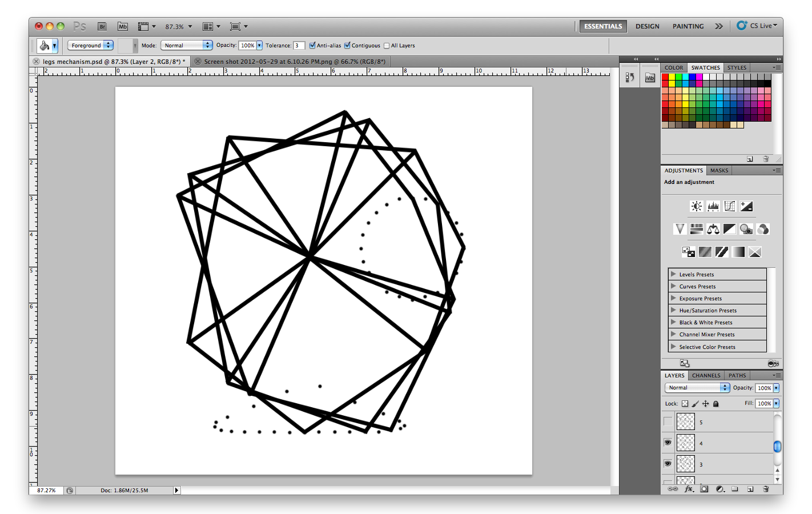The width and height of the screenshot is (812, 514).
Task: Add a Posterize adjustment
Action: 705,252
